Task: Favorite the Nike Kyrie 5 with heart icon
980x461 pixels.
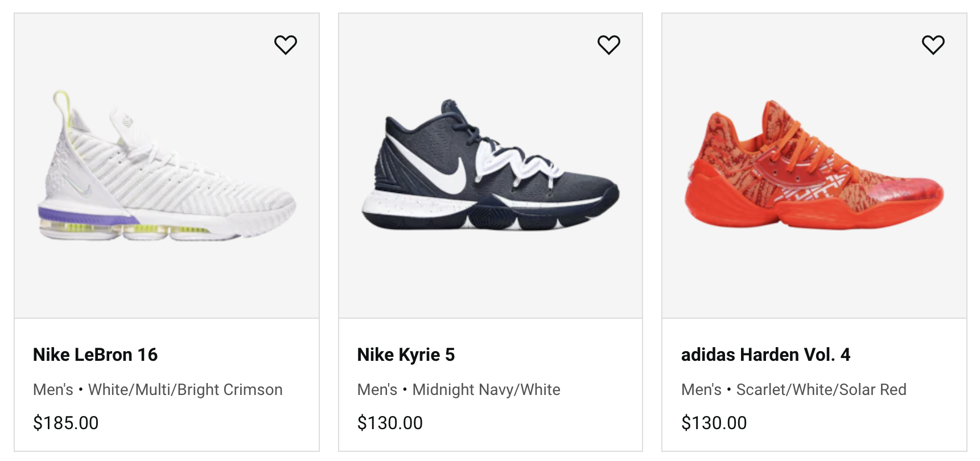Action: [x=610, y=44]
